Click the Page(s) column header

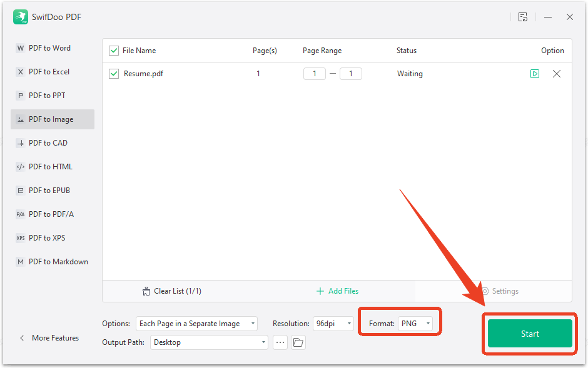coord(265,51)
